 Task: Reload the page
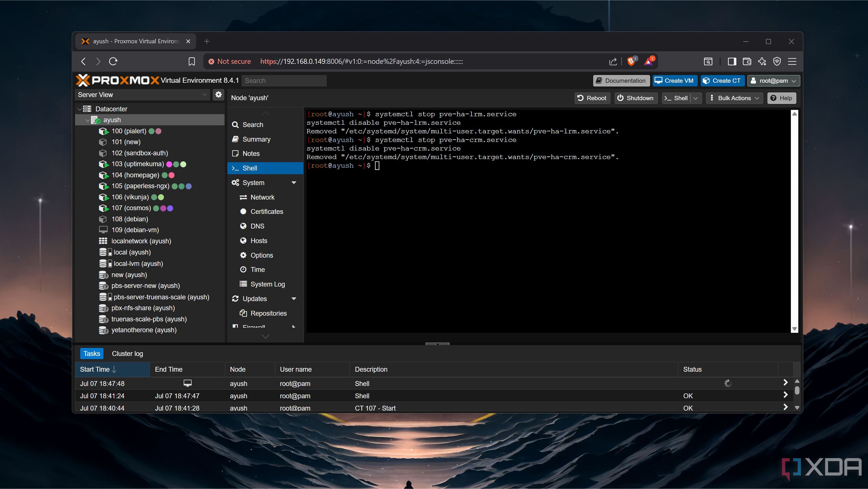pos(113,61)
